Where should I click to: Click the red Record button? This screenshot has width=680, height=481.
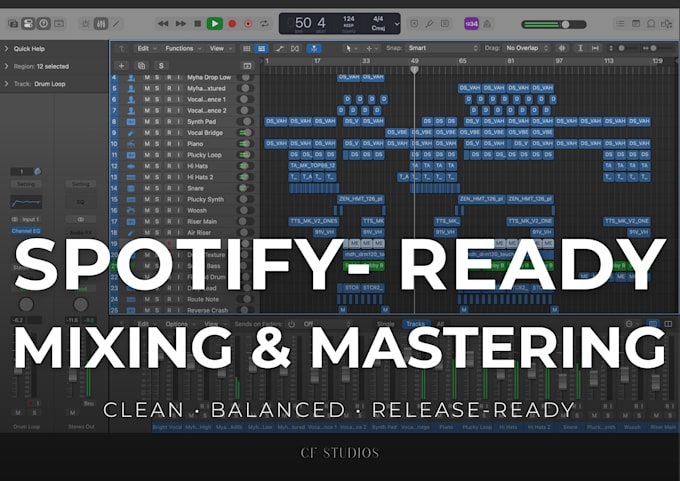click(232, 23)
